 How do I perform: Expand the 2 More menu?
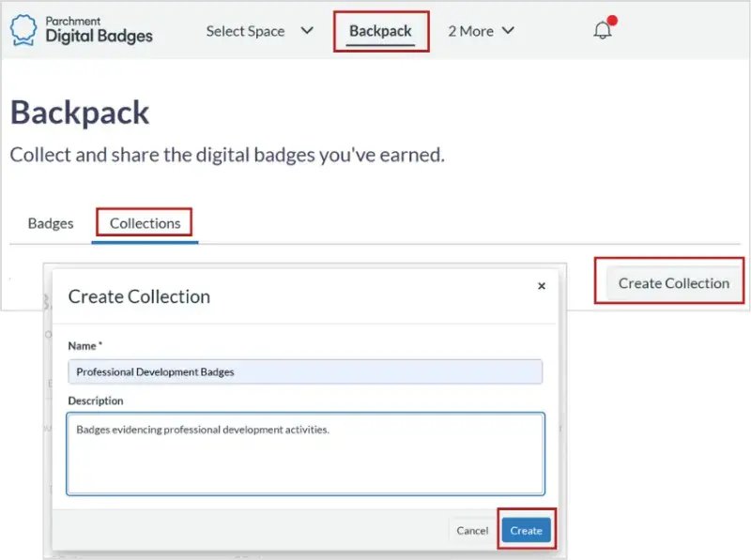click(471, 31)
